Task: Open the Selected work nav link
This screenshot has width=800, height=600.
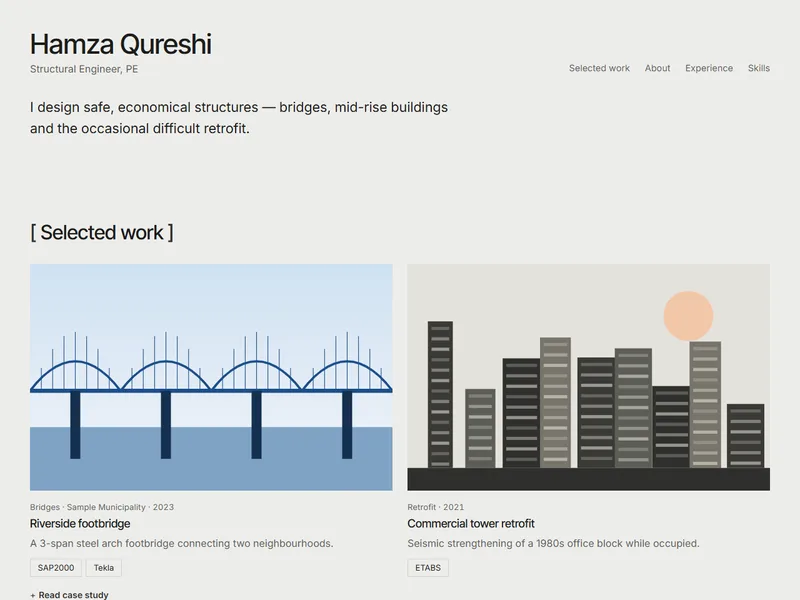Action: click(x=599, y=68)
